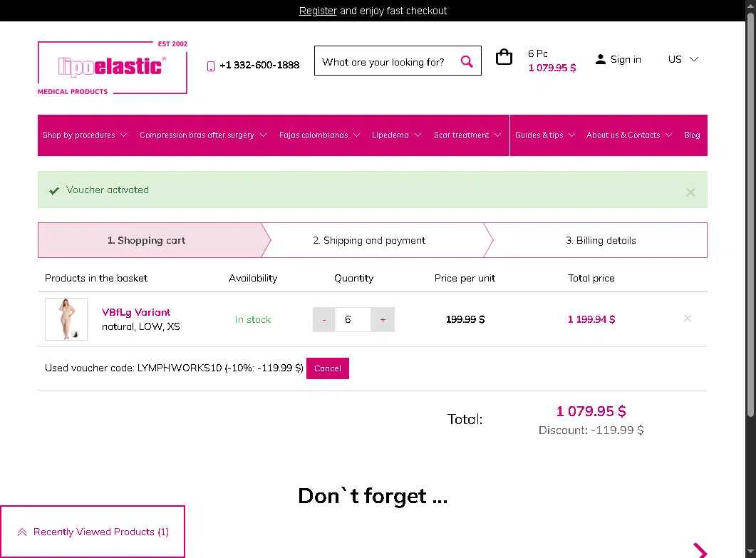Click the Discount: -119.99 $ text

tap(591, 430)
